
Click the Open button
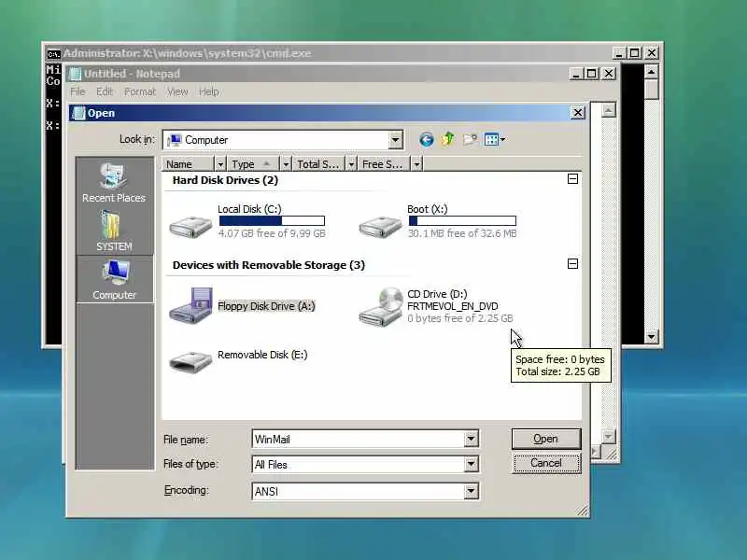click(x=546, y=439)
